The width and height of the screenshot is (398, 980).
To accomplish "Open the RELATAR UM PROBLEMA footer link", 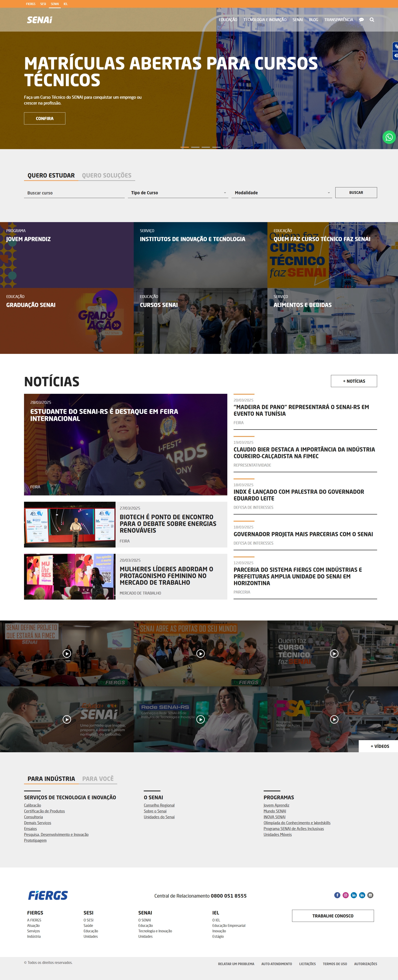I will coord(236,964).
